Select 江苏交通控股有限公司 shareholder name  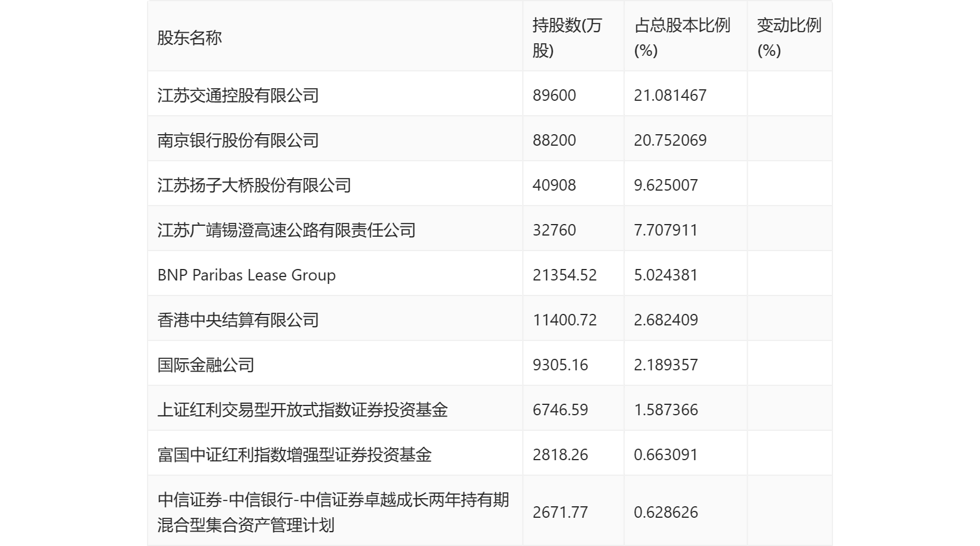pos(238,96)
